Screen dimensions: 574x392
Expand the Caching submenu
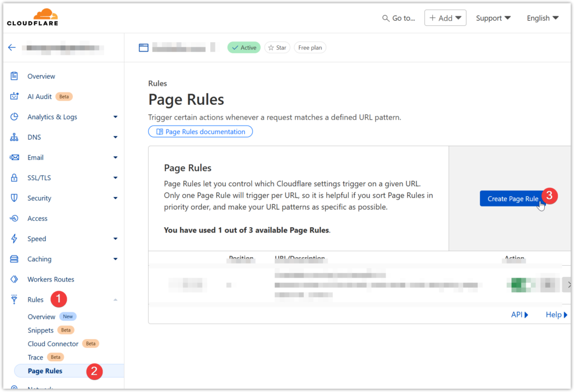115,259
